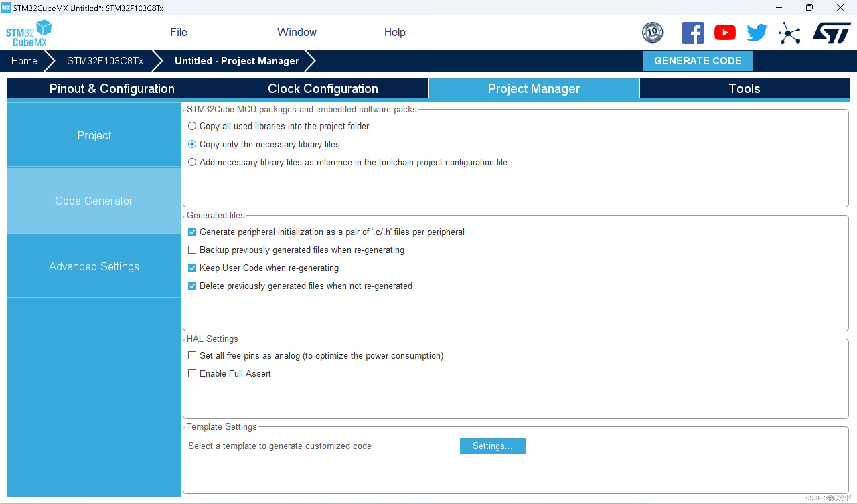Click the STM32CubeMX logo icon
Screen dimensions: 857x504
click(x=28, y=33)
